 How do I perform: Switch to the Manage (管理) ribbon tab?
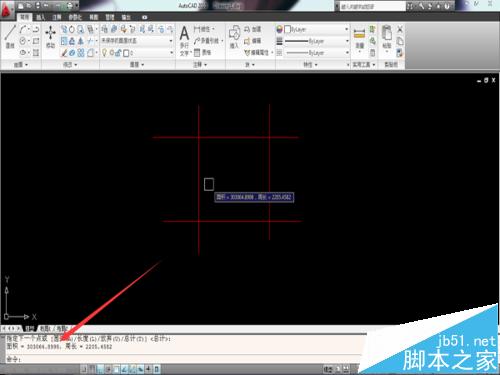tap(110, 17)
